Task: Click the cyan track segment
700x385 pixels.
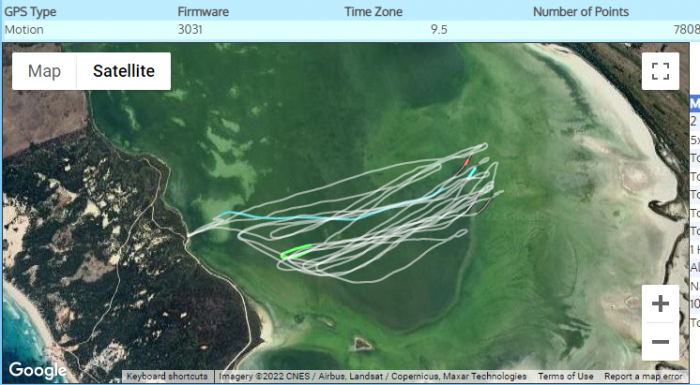Action: tap(330, 218)
